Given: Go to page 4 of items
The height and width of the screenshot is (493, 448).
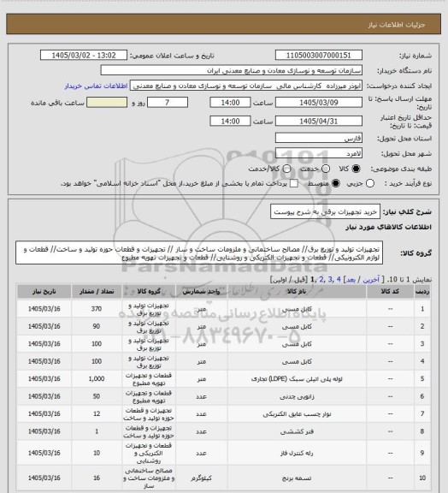Looking at the screenshot, I should (x=339, y=279).
